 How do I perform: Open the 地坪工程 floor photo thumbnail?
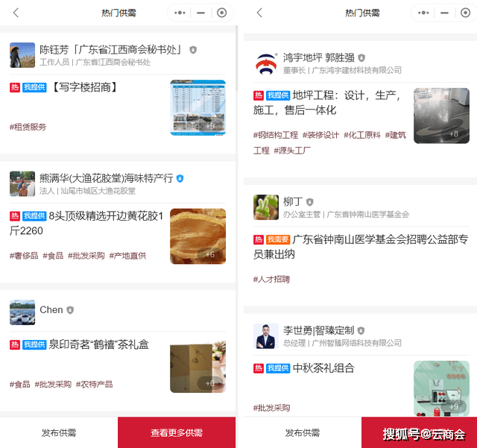[441, 116]
